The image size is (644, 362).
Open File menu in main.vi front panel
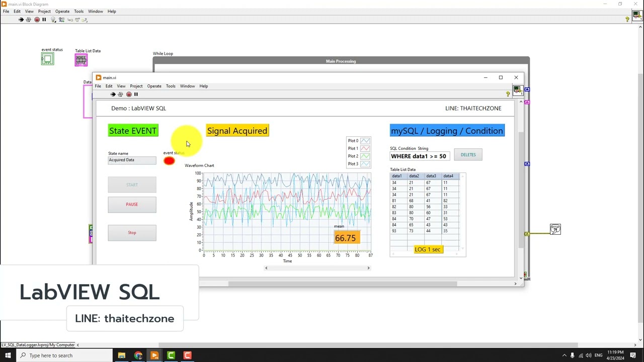coord(98,86)
